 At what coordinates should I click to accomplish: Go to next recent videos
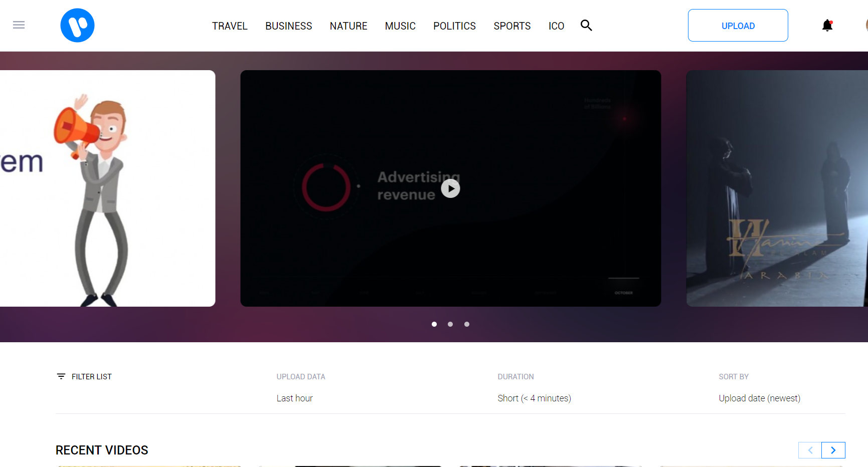tap(833, 450)
